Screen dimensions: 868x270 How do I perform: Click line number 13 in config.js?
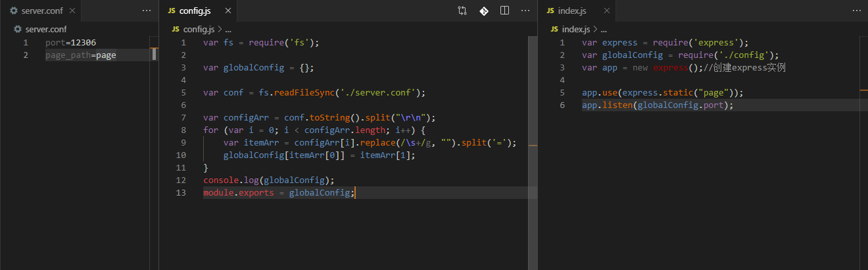click(x=181, y=193)
